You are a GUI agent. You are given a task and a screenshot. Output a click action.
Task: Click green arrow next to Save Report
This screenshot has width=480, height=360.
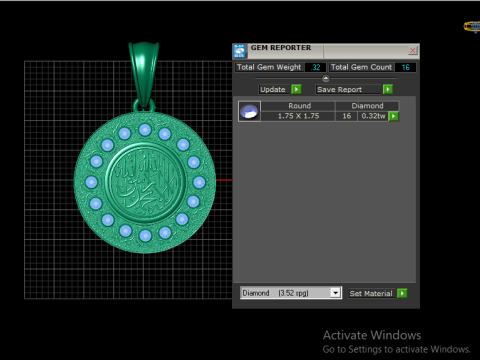tap(388, 89)
